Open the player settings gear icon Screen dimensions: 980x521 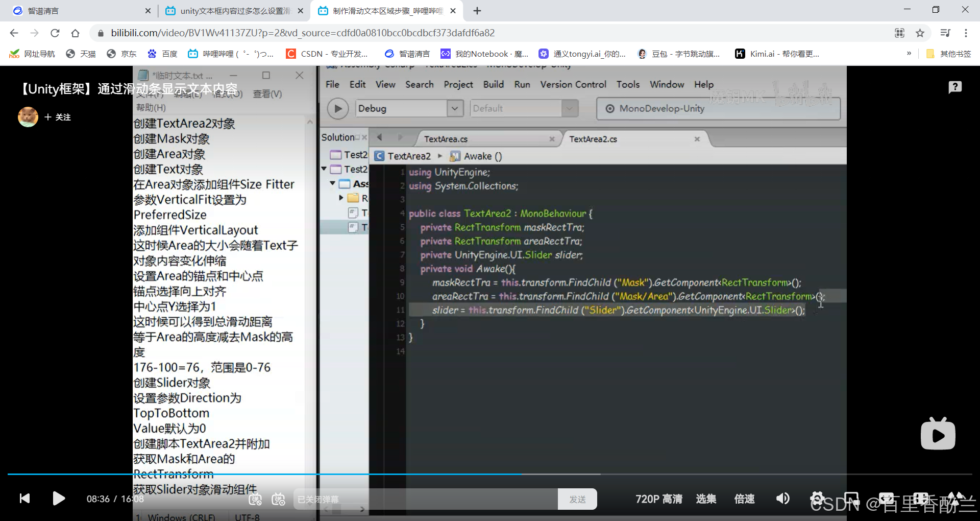tap(817, 499)
